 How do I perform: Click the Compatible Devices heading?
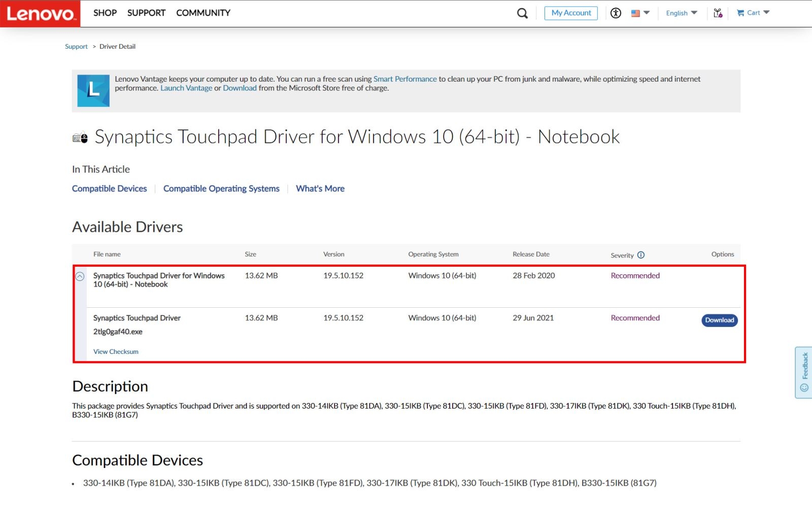[138, 460]
